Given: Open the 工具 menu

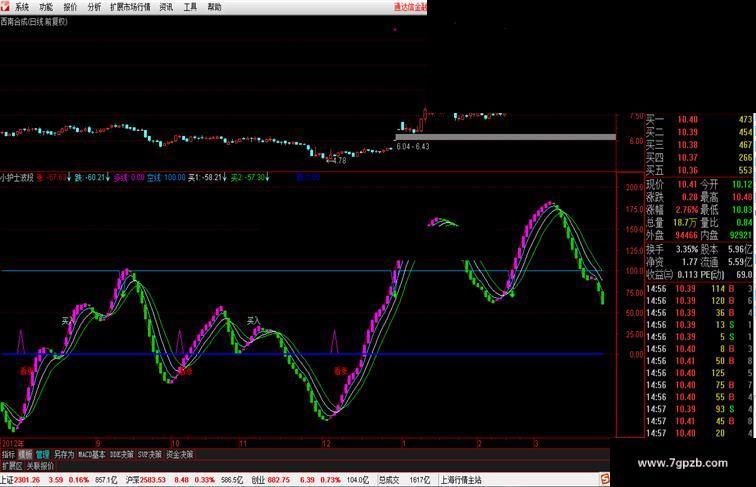Looking at the screenshot, I should coord(190,7).
